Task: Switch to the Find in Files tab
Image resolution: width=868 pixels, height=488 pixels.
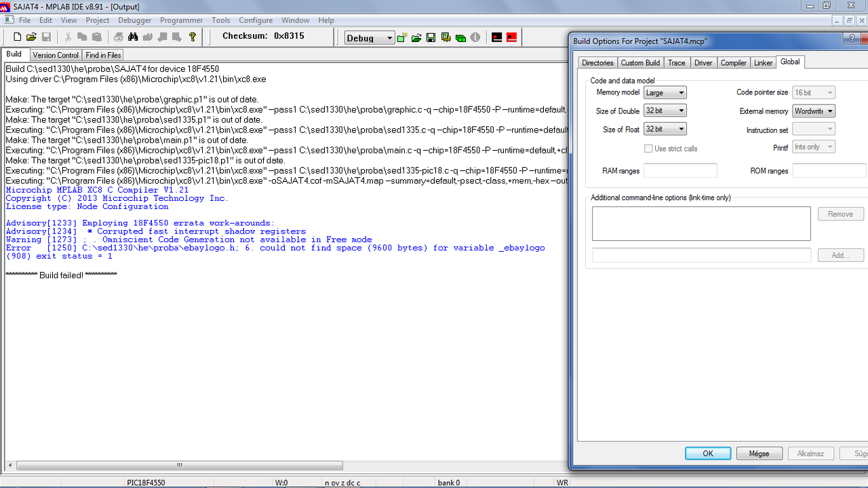Action: 103,55
